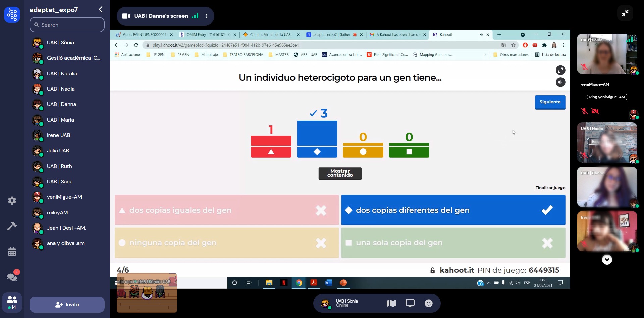Open PowerPoint in shared taskbar
The image size is (644, 318).
(343, 283)
